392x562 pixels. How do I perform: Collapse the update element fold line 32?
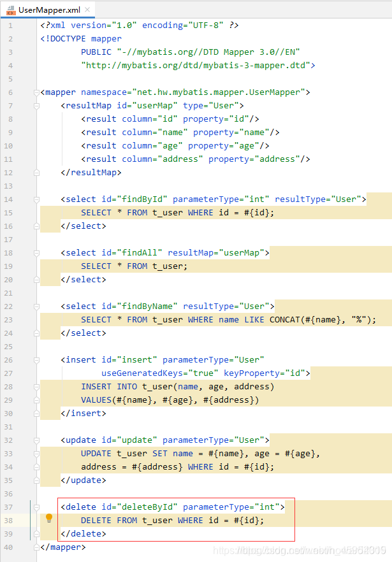coord(36,440)
